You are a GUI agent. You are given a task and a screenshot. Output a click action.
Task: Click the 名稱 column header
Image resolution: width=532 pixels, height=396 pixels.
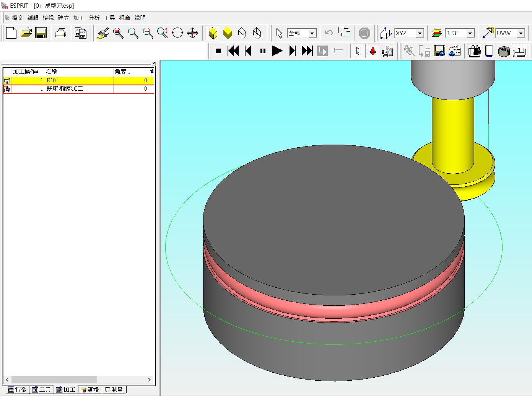pos(52,72)
